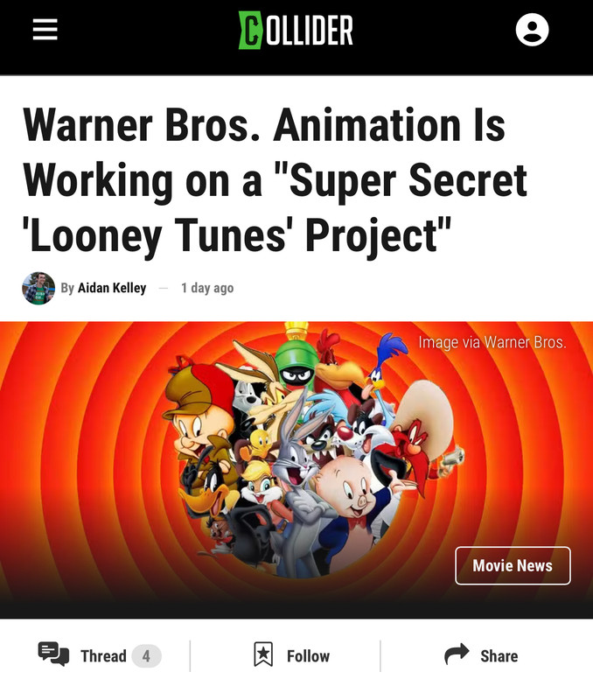Click the Image via Warner Bros. credit
Screen dimensions: 593x700
coord(492,342)
